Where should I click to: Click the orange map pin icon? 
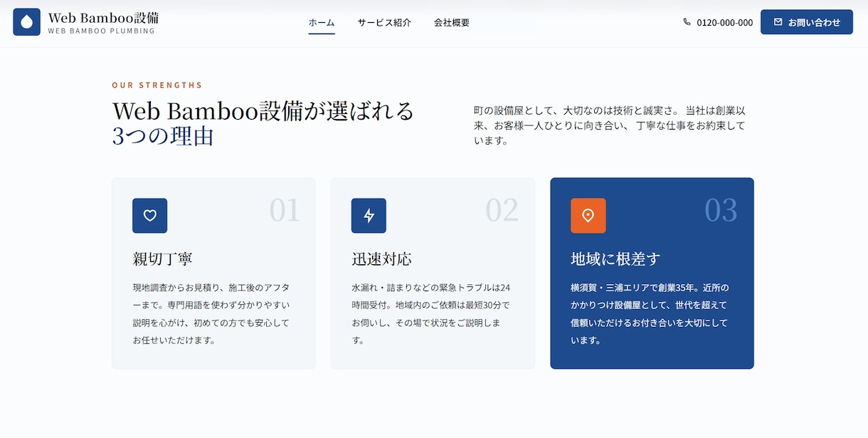[x=588, y=216]
